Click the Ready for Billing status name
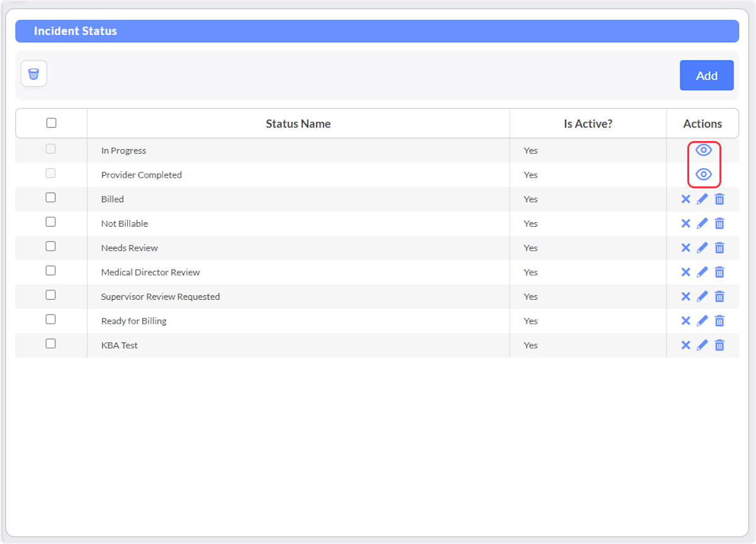756x544 pixels. coord(134,321)
